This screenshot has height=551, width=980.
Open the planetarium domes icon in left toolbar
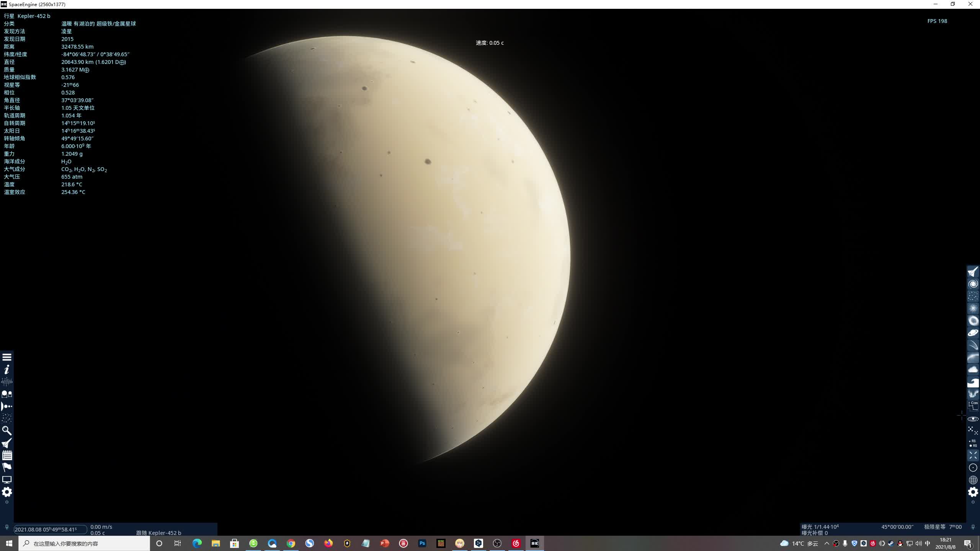7,394
